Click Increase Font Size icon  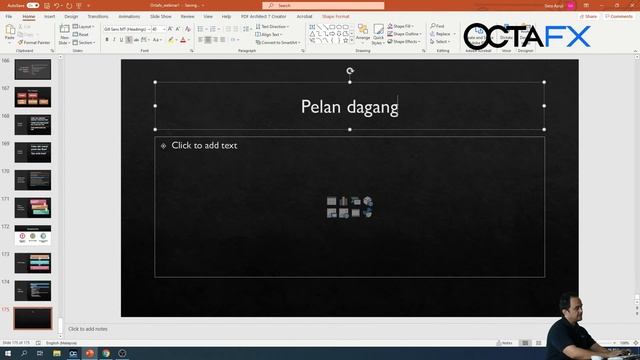point(170,29)
